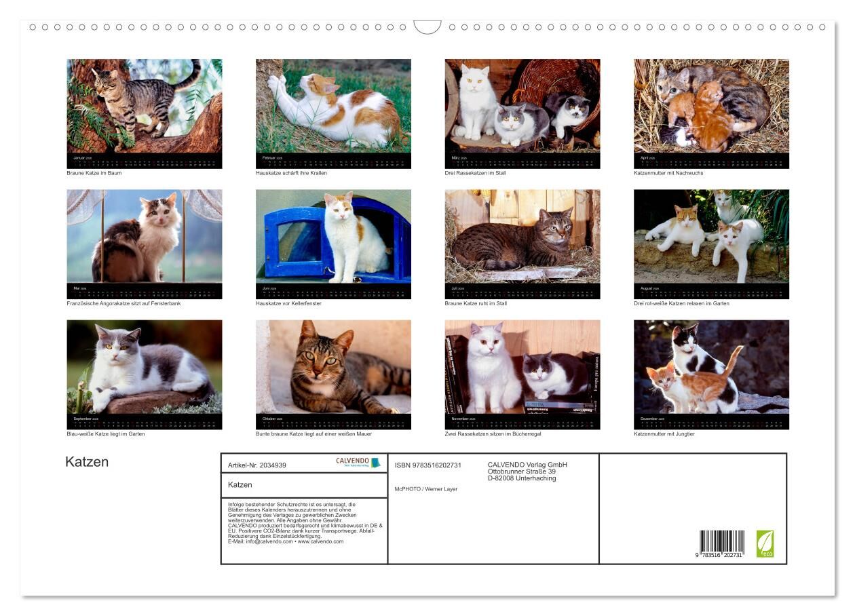Viewport: 855px width, 616px height.
Task: Open the January photo of cat in tree
Action: click(x=144, y=106)
